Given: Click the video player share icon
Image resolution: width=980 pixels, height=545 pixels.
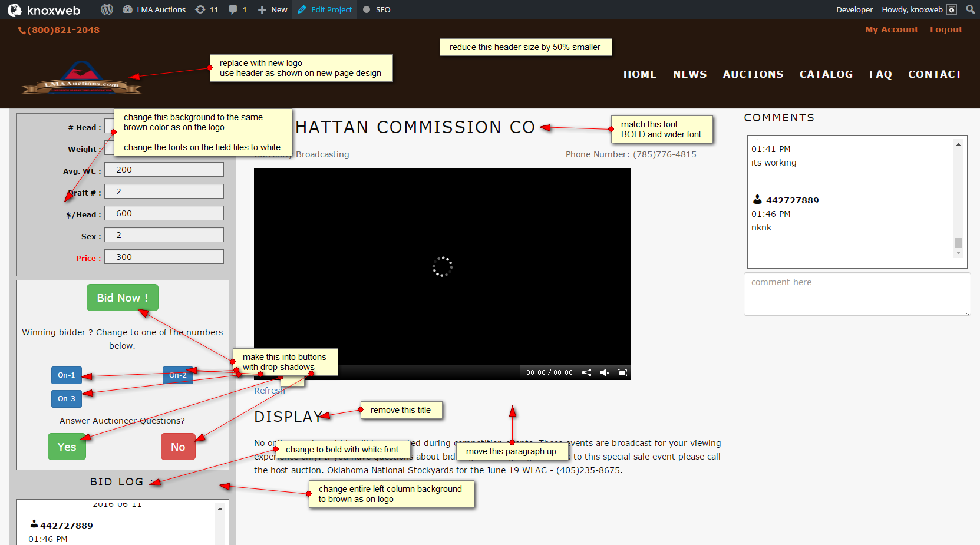Looking at the screenshot, I should point(586,372).
